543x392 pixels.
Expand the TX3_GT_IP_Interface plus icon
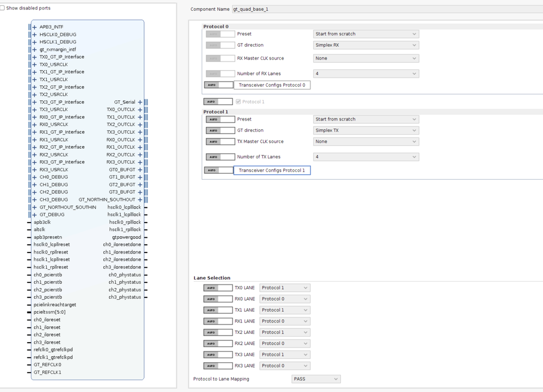[x=34, y=102]
